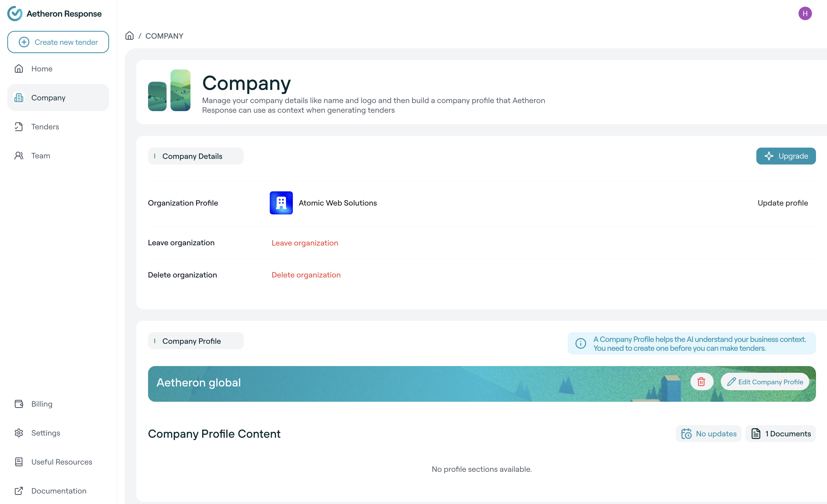Open Billing from the sidebar
827x504 pixels.
[42, 404]
